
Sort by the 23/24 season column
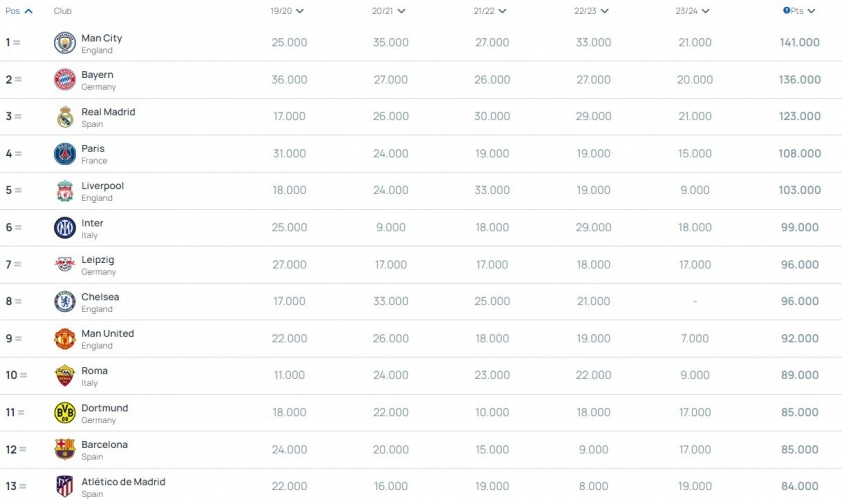coord(693,11)
